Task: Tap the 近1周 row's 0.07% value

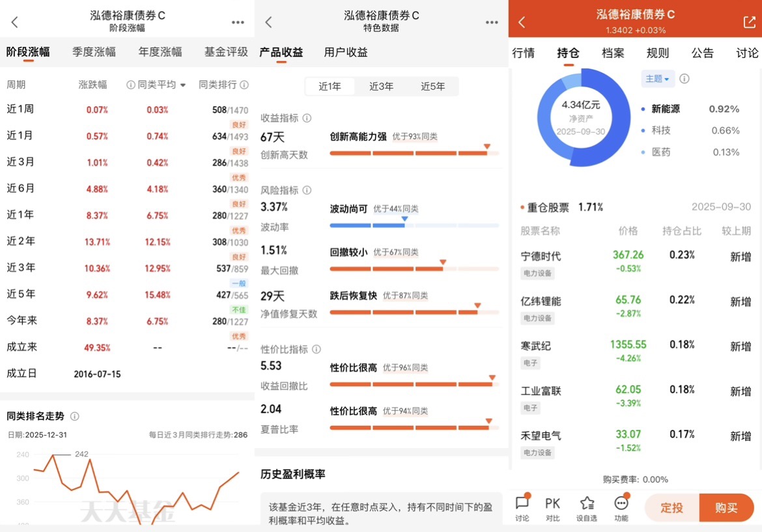Action: pyautogui.click(x=97, y=110)
